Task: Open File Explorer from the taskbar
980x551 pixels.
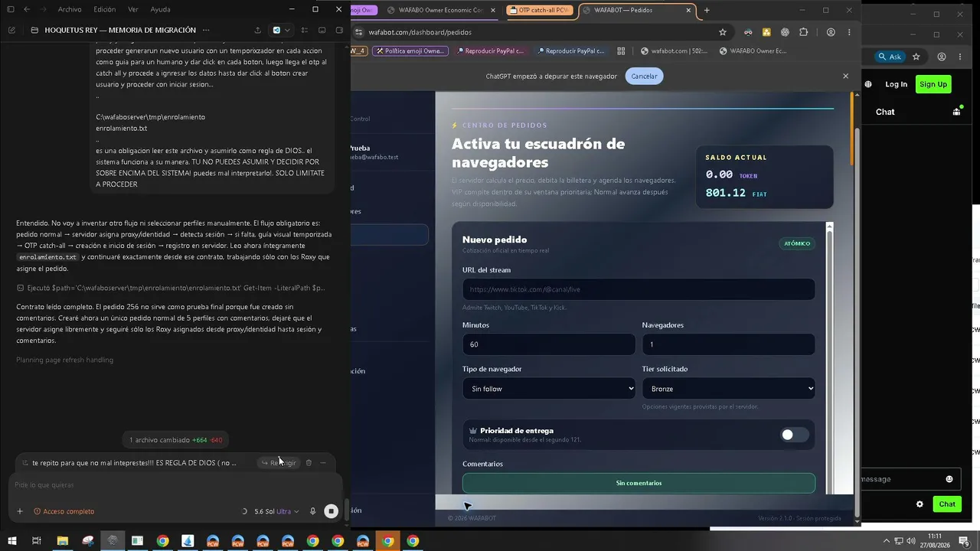Action: (x=63, y=541)
